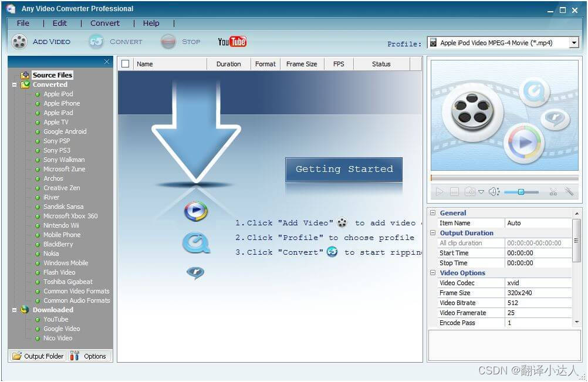Collapse the Downloaded tree node
The height and width of the screenshot is (382, 588).
coord(14,310)
